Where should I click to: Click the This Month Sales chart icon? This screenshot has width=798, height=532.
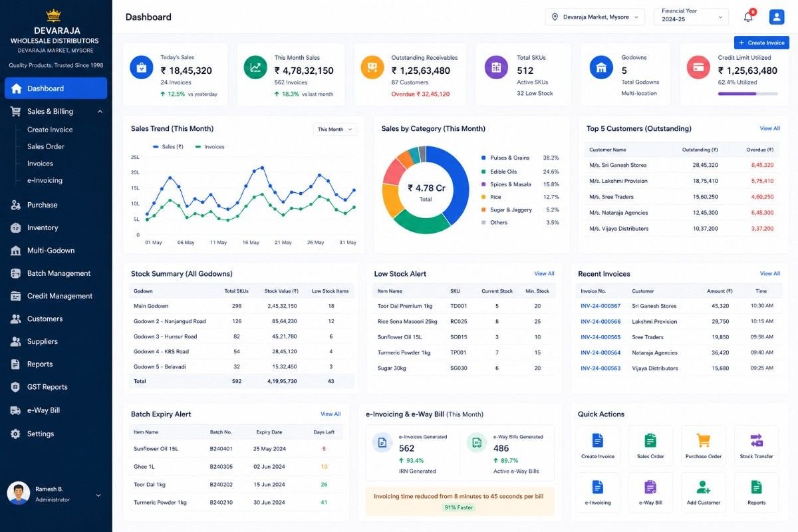[x=255, y=67]
